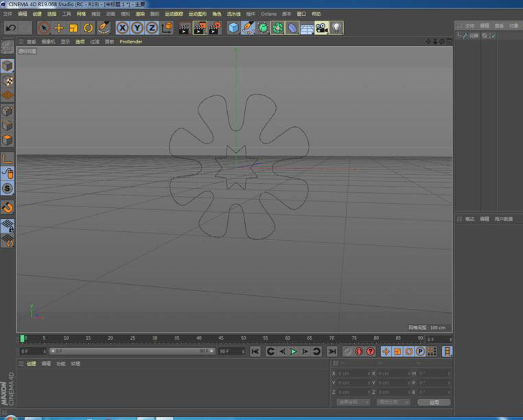The width and height of the screenshot is (523, 420).
Task: Click the timeline preview range slider bar
Action: coord(132,351)
